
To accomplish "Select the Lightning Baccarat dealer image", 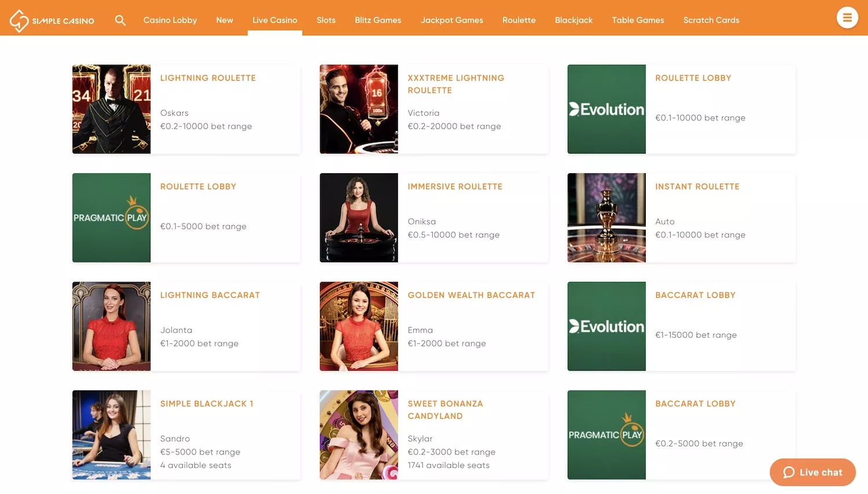I will [x=111, y=326].
